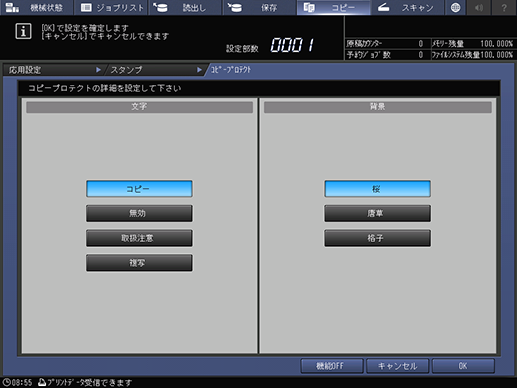Click the information icon beside the message

[23, 31]
